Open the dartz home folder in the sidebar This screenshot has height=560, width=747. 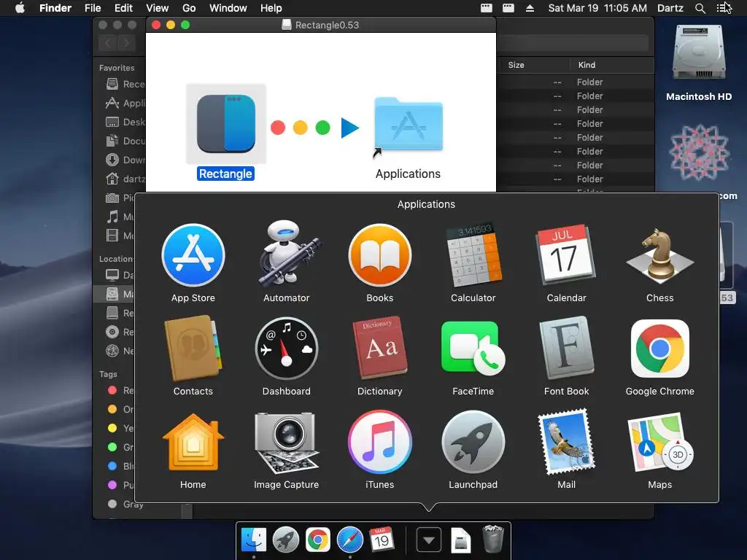point(125,179)
